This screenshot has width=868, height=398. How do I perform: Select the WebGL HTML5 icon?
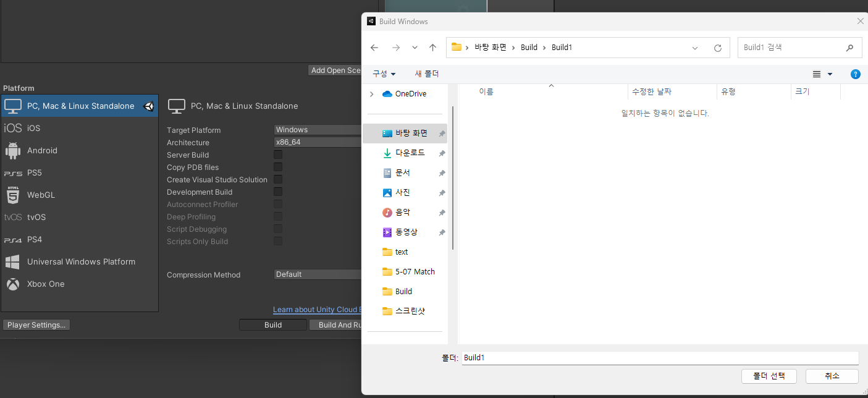[12, 195]
